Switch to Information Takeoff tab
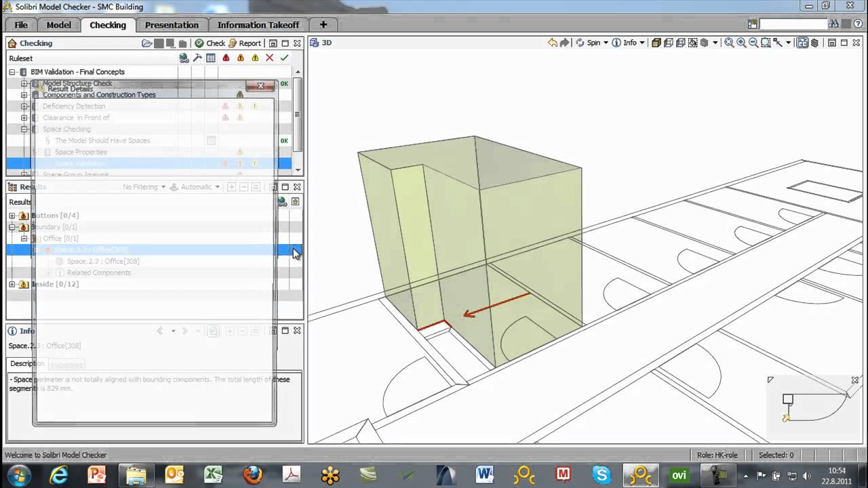The height and width of the screenshot is (488, 868). 258,25
